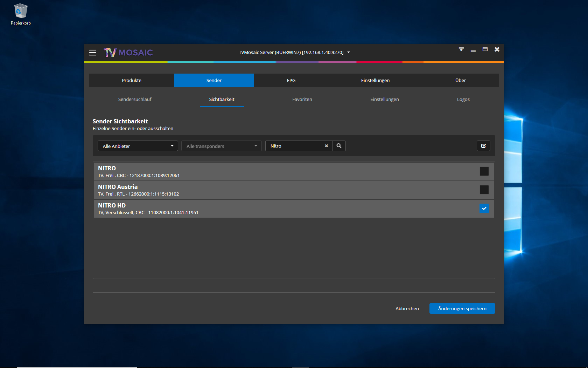Screen dimensions: 588x368
Task: Click 'Einzelne Sender ein- oder ausschalten' text
Action: tap(133, 128)
